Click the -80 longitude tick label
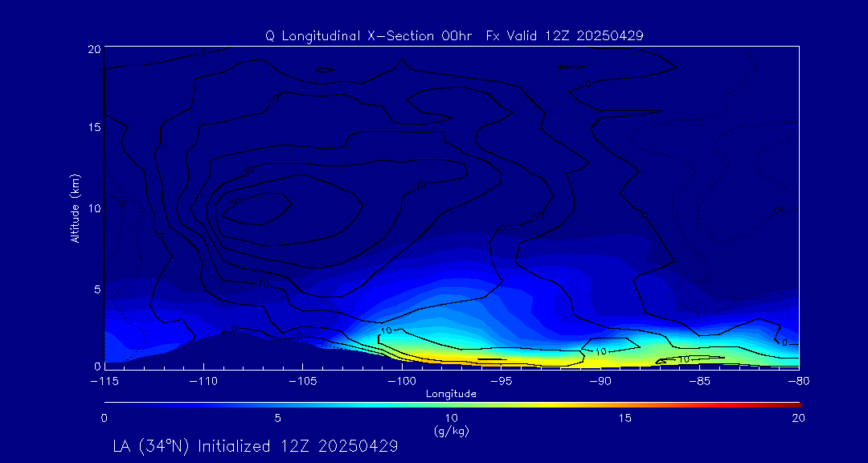This screenshot has width=868, height=463. tap(798, 381)
